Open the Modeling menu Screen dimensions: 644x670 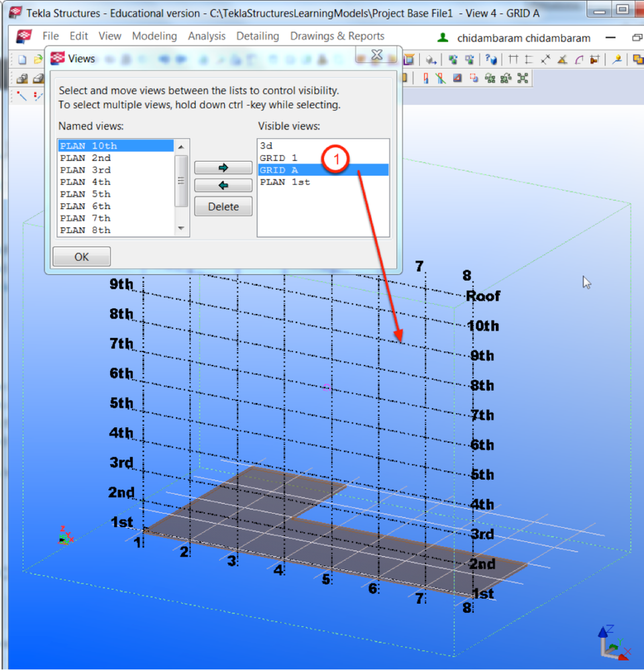tap(154, 36)
